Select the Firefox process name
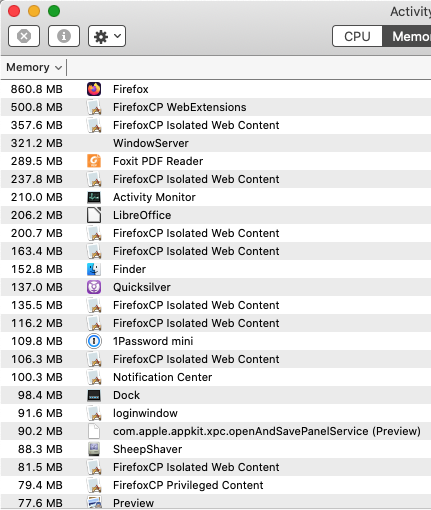Viewport: 431px width, 510px height. coord(131,89)
